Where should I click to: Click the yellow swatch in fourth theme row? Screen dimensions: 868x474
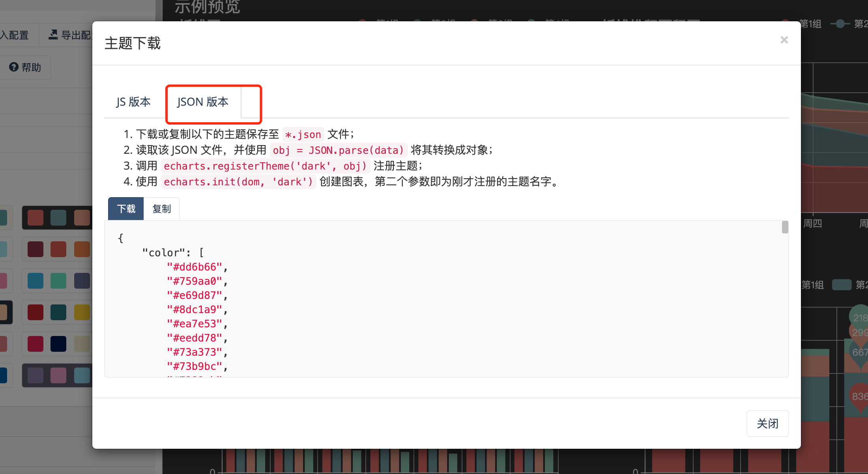[82, 312]
